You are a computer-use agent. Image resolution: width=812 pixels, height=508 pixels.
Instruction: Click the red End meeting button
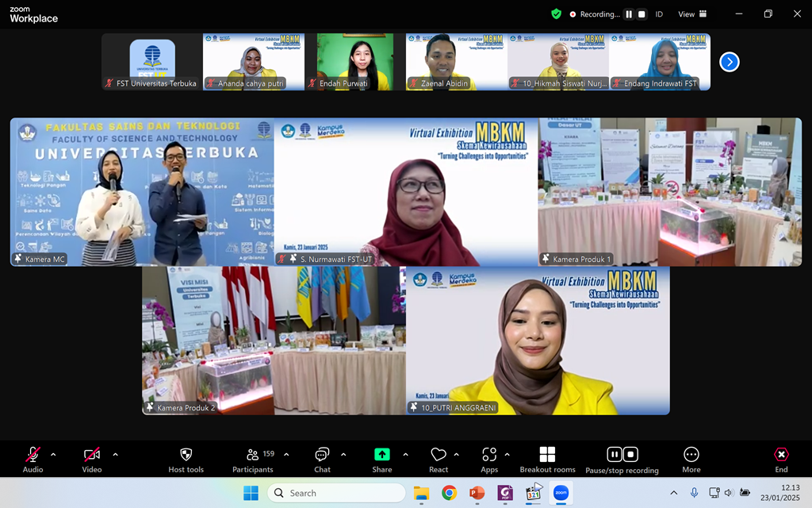point(781,455)
